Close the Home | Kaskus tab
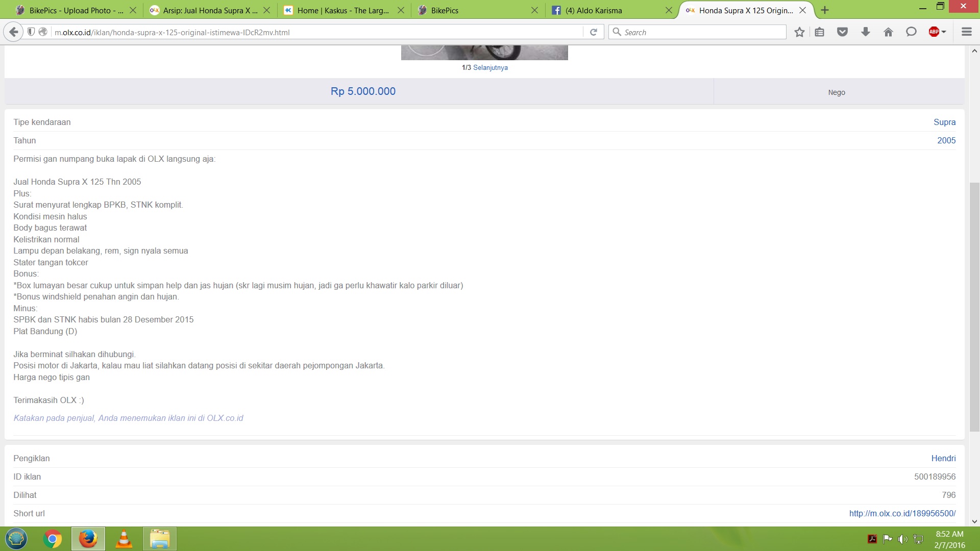Image resolution: width=980 pixels, height=551 pixels. [x=401, y=10]
